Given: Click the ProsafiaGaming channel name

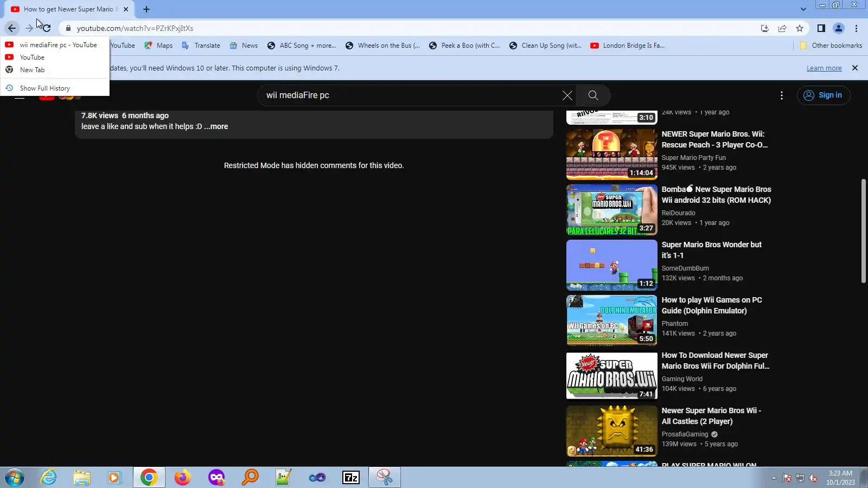Looking at the screenshot, I should click(685, 434).
